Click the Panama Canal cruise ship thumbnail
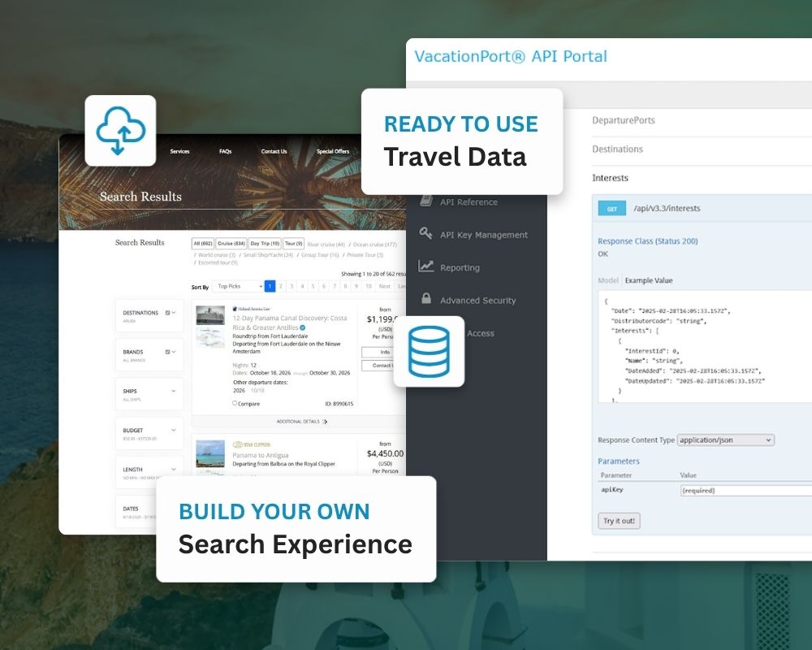 [210, 315]
